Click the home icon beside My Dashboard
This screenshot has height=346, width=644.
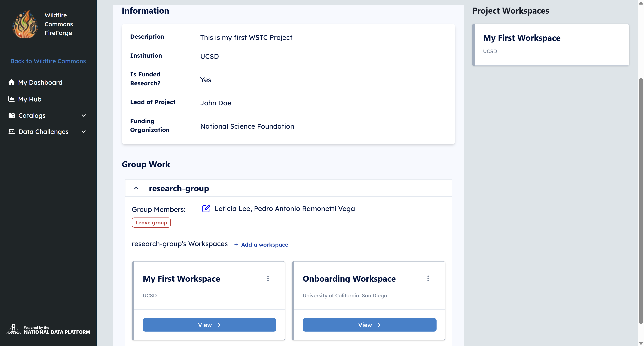pyautogui.click(x=12, y=82)
